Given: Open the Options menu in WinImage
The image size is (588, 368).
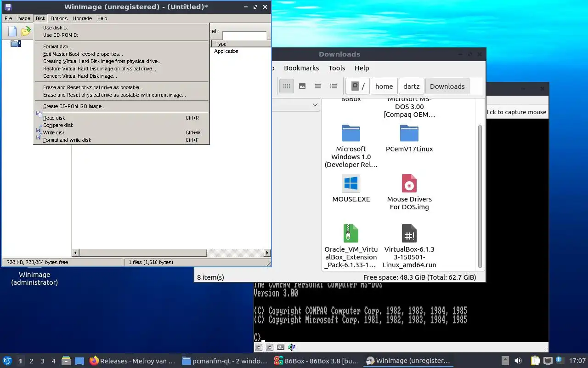Looking at the screenshot, I should coord(59,18).
